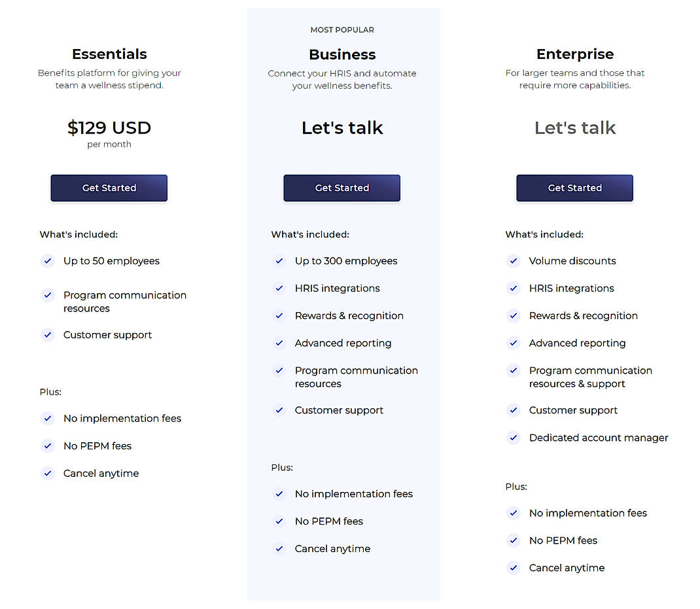Viewport: 700px width, 609px height.
Task: Click the checkmark next to Cancel anytime under Essentials
Action: (47, 473)
